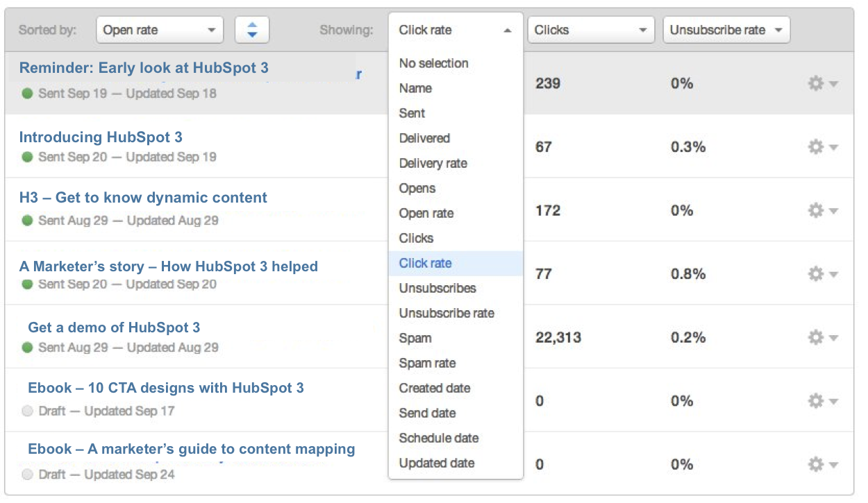Choose No selection from the dropdown list

click(x=433, y=63)
